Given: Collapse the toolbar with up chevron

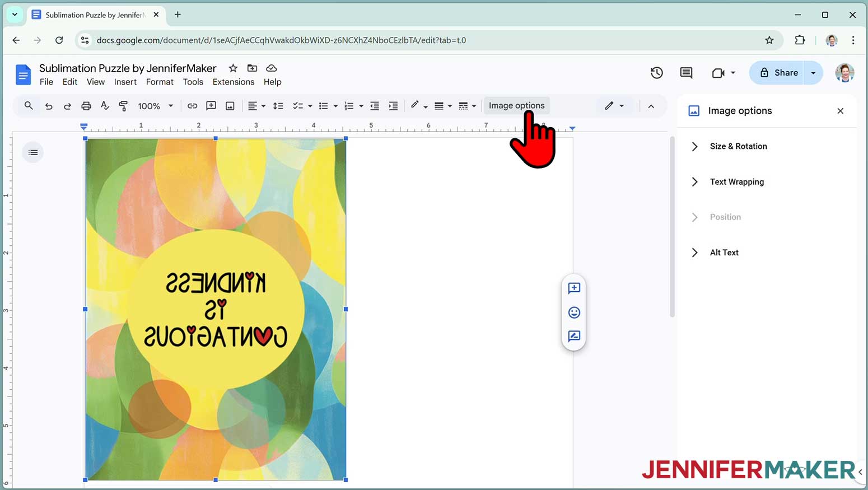Looking at the screenshot, I should 651,106.
